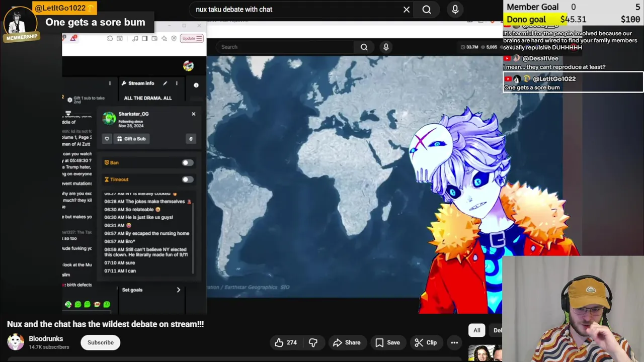Select the 'All' filter chip
644x362 pixels.
476,330
